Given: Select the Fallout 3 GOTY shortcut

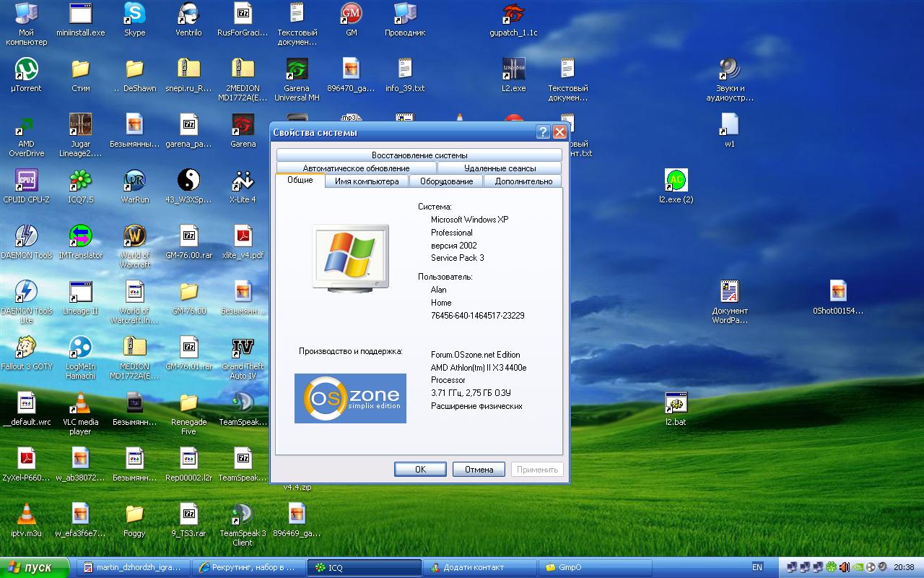Looking at the screenshot, I should tap(26, 353).
